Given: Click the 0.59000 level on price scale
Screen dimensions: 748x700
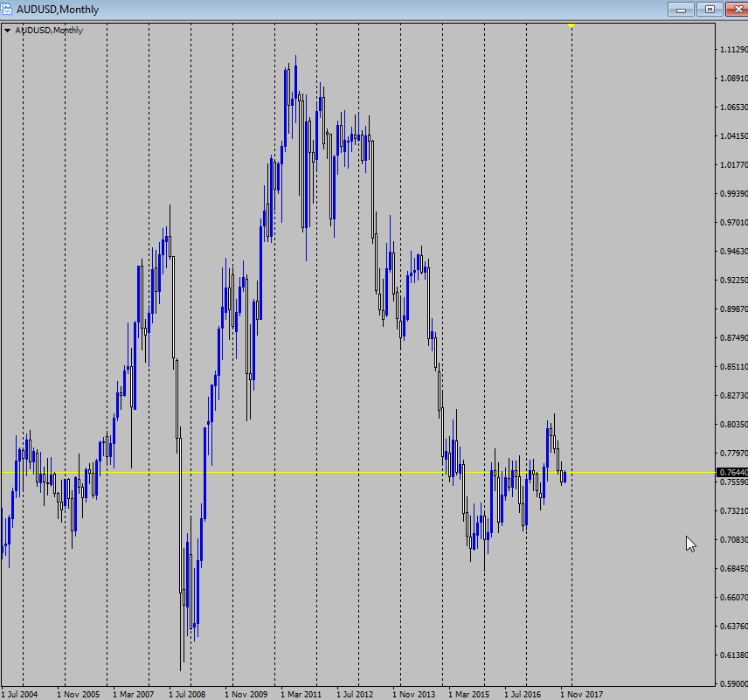Looking at the screenshot, I should pyautogui.click(x=732, y=684).
